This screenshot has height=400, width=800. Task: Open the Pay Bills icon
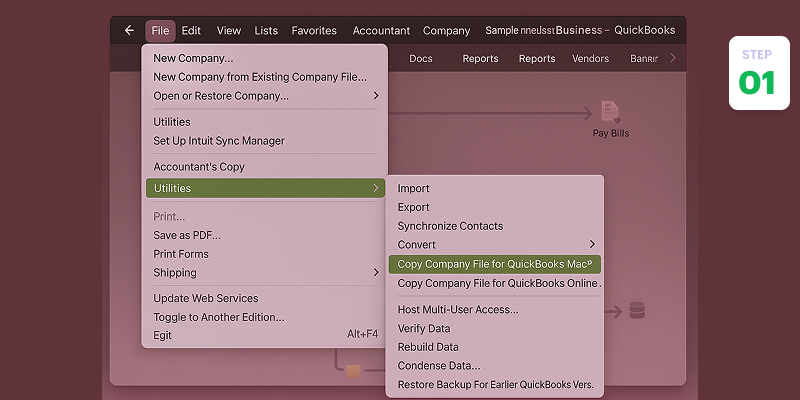click(x=610, y=112)
